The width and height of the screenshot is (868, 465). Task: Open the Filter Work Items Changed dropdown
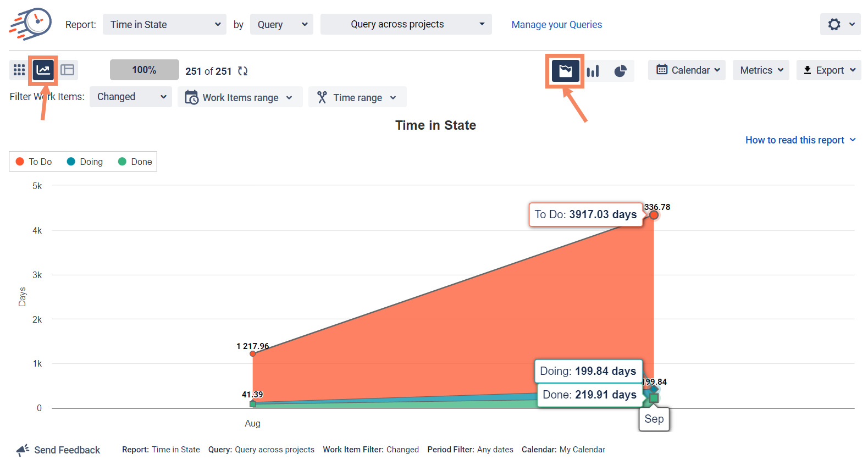click(131, 97)
